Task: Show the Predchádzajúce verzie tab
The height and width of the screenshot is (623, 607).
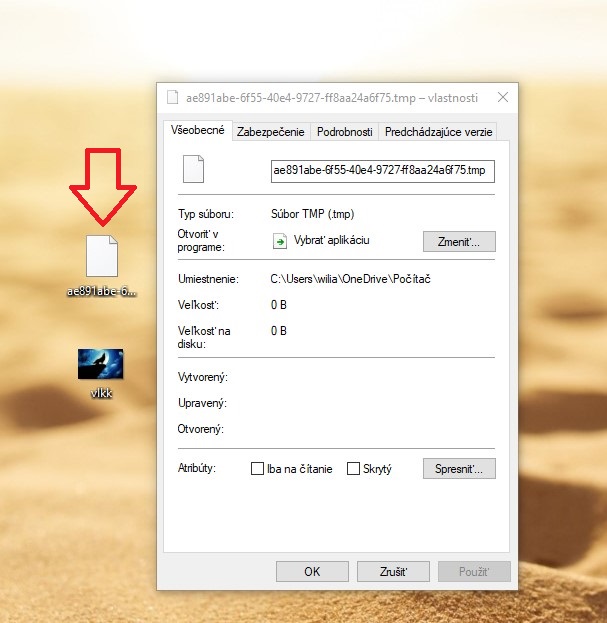Action: (439, 132)
